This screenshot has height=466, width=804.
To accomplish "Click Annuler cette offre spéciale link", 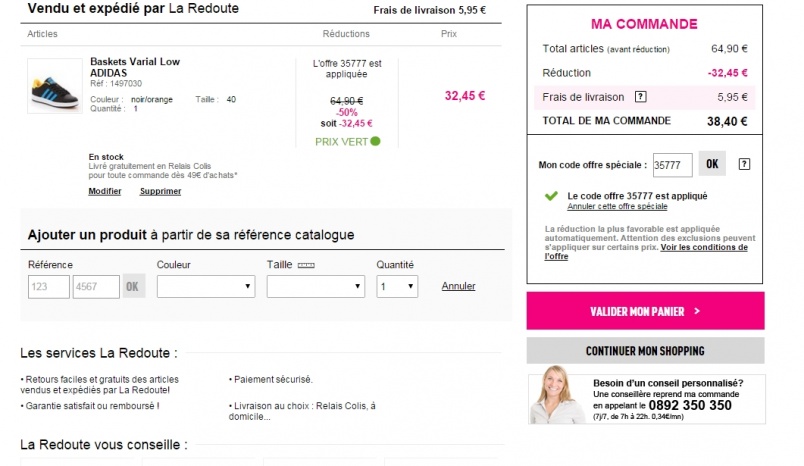I will point(617,206).
